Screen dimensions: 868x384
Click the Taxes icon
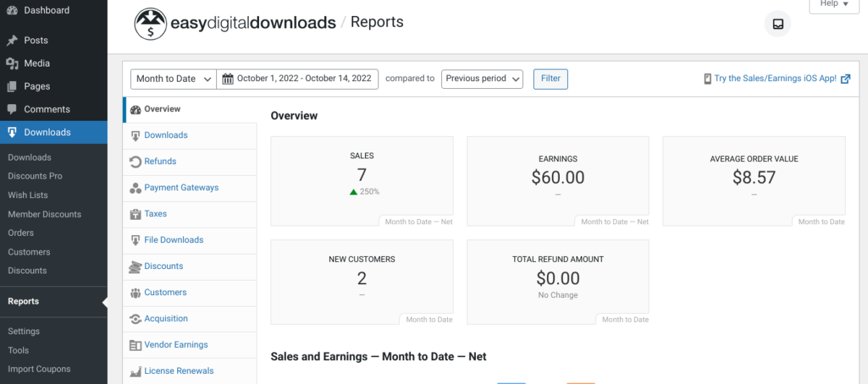[135, 214]
